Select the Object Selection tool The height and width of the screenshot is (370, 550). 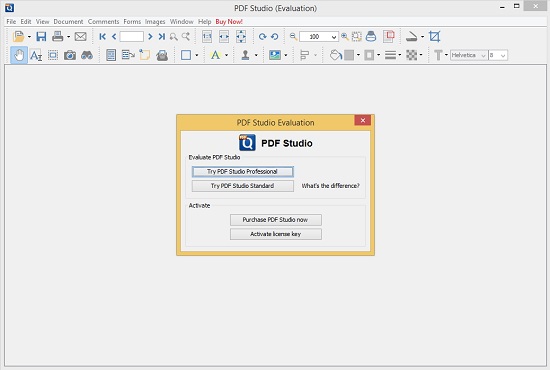point(53,55)
